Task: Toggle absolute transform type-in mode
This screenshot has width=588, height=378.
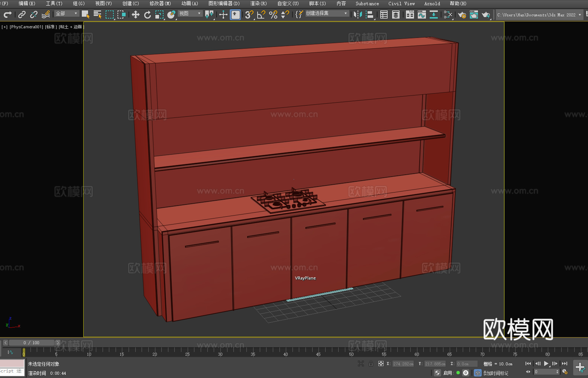Action: point(381,364)
